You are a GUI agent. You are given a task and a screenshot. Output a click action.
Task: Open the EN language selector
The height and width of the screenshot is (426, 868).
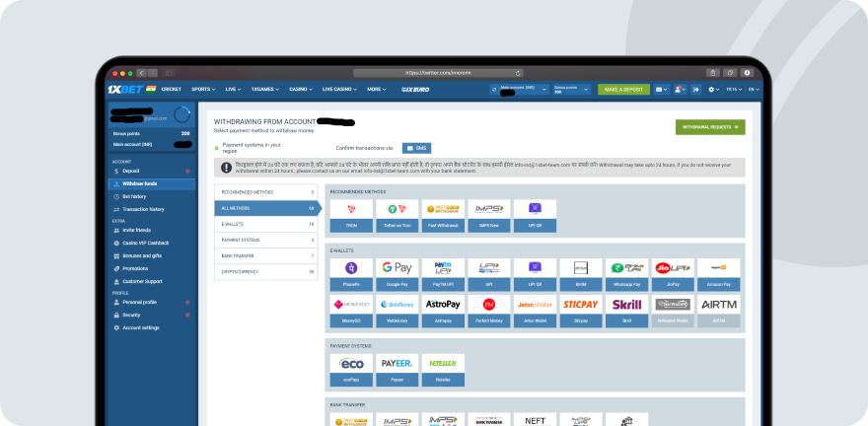coord(754,89)
